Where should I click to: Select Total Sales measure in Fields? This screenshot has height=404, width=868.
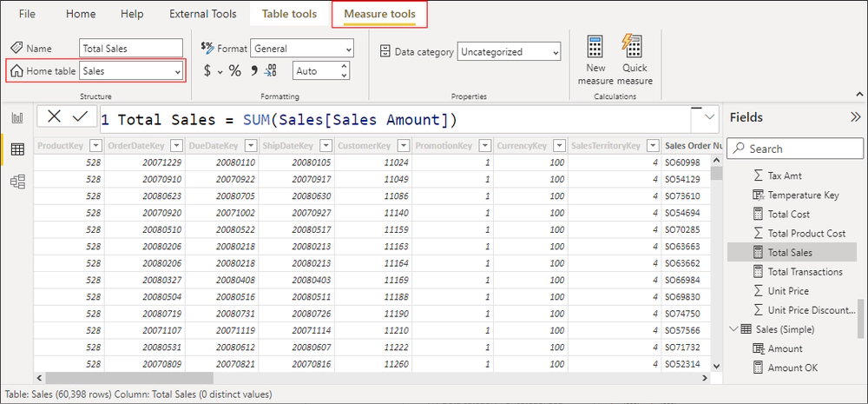pos(792,252)
